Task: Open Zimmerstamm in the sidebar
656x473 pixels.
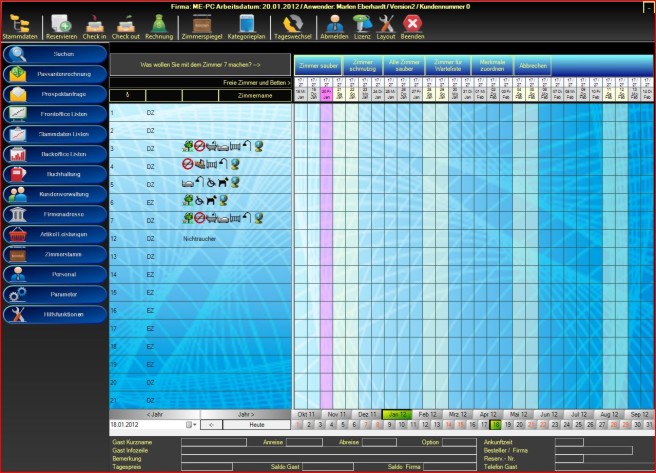Action: click(x=55, y=255)
